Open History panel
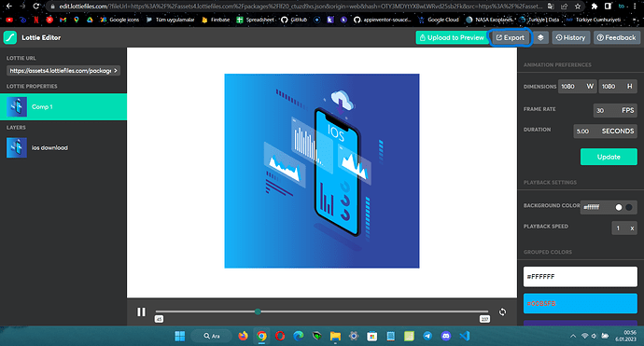 point(570,37)
